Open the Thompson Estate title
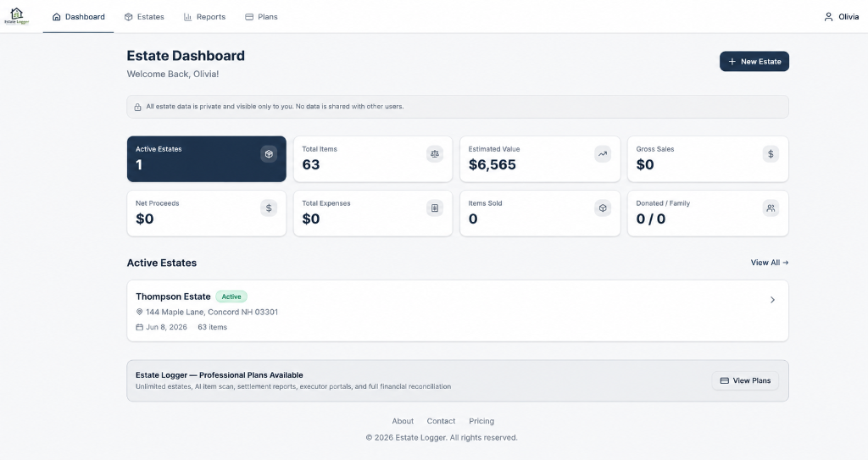Screen dimensions: 868x460 coord(173,297)
